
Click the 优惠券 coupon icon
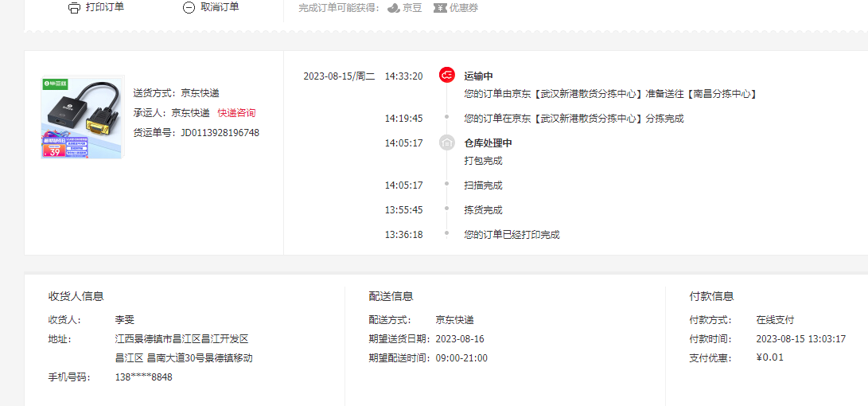click(440, 8)
